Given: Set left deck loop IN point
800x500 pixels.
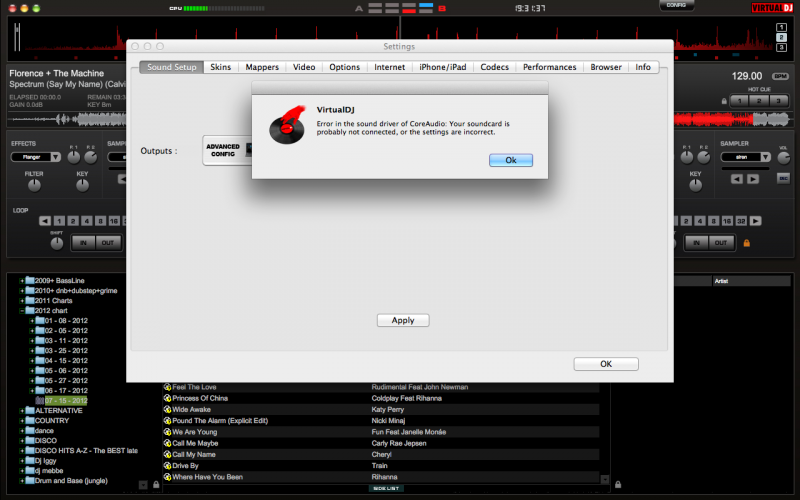Looking at the screenshot, I should coord(83,243).
